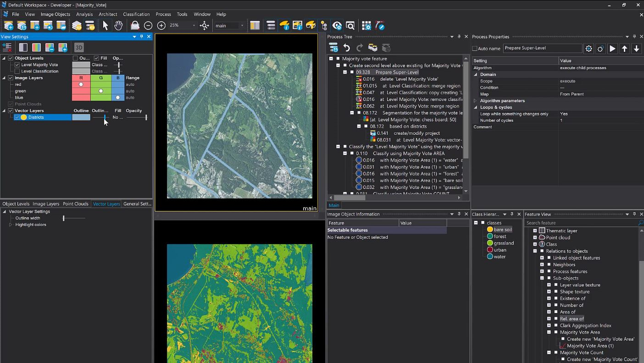Select Create new 'Majority Vote Area'
Viewport: 644px width, 363px height.
[x=600, y=339]
